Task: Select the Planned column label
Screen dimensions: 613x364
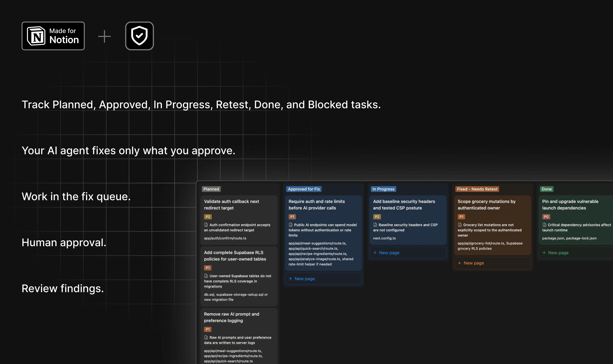Action: [211, 189]
